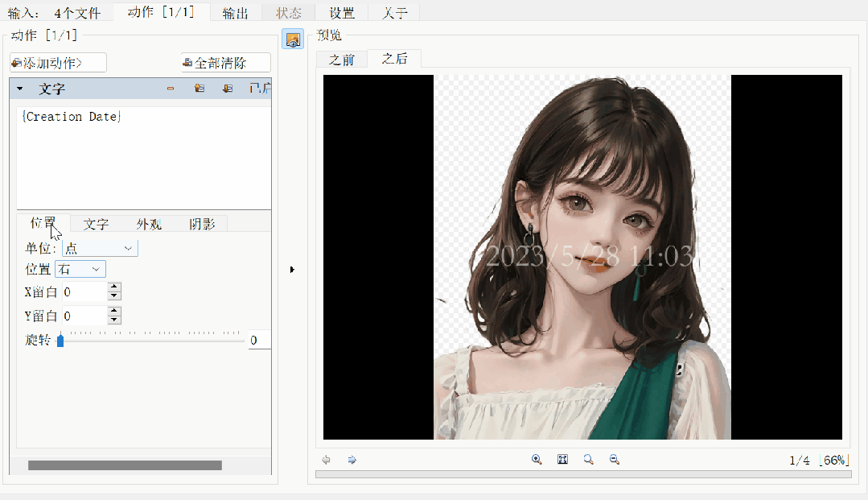Image resolution: width=868 pixels, height=500 pixels.
Task: Click the X留白 input field
Action: [84, 291]
